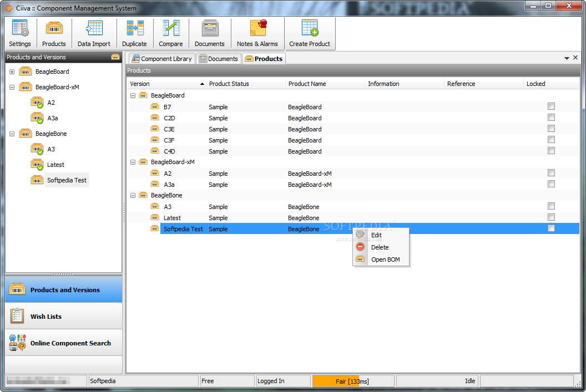586x392 pixels.
Task: Toggle Locked checkbox for B7
Action: [x=551, y=106]
